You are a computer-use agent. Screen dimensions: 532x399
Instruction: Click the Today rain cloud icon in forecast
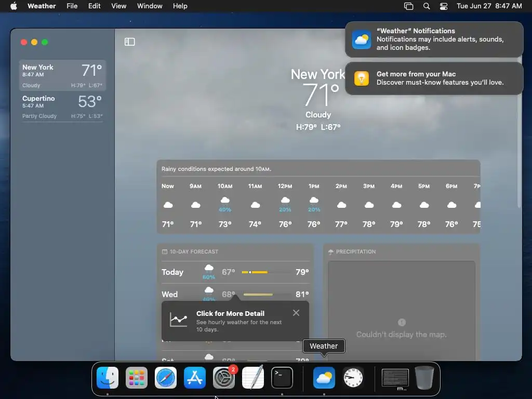click(209, 269)
